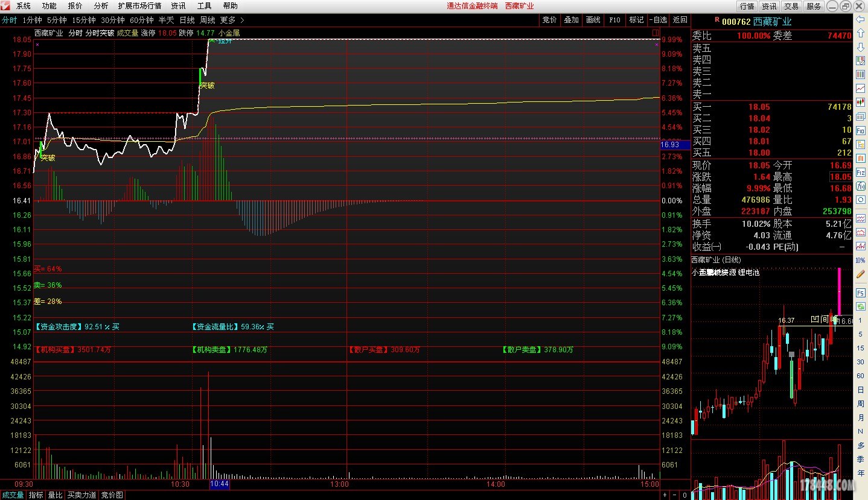Click the 返回 button

coord(680,20)
